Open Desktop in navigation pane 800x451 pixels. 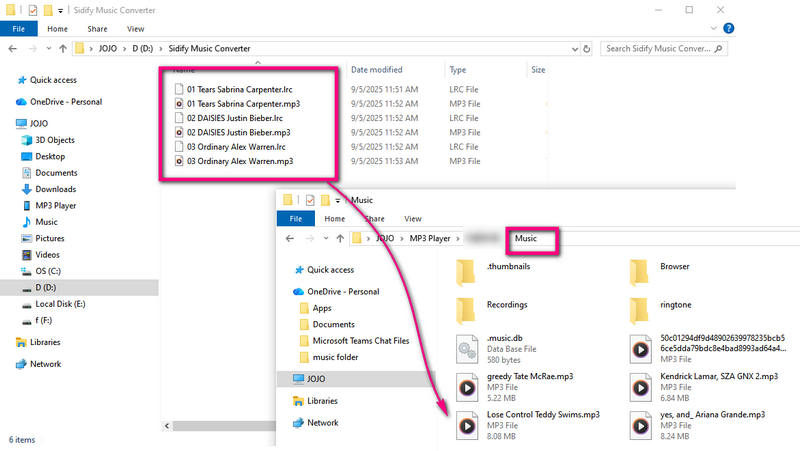(50, 156)
